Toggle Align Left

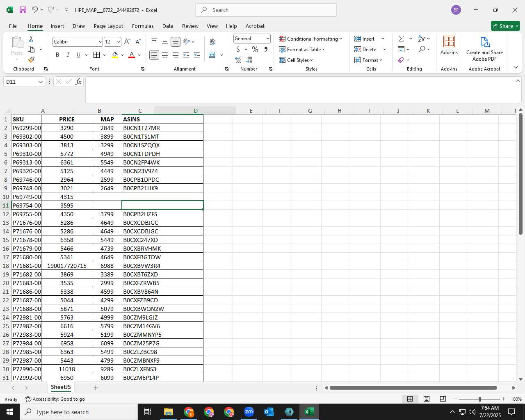click(x=154, y=55)
